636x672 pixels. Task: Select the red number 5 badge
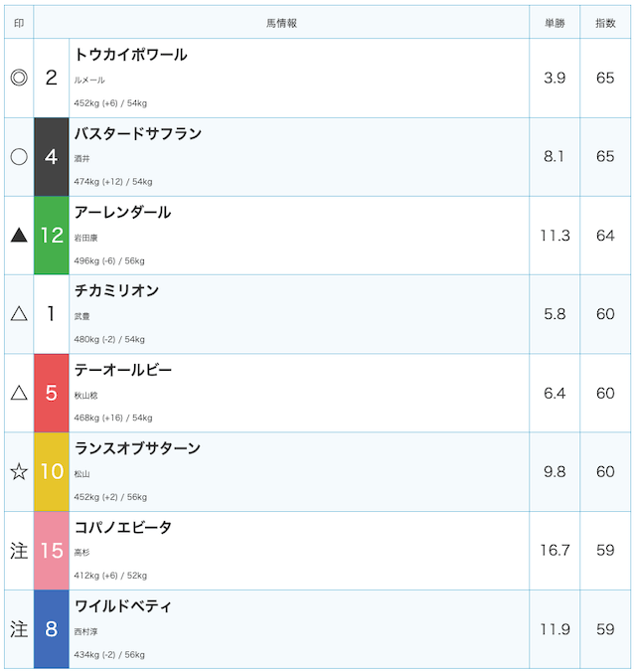(52, 393)
